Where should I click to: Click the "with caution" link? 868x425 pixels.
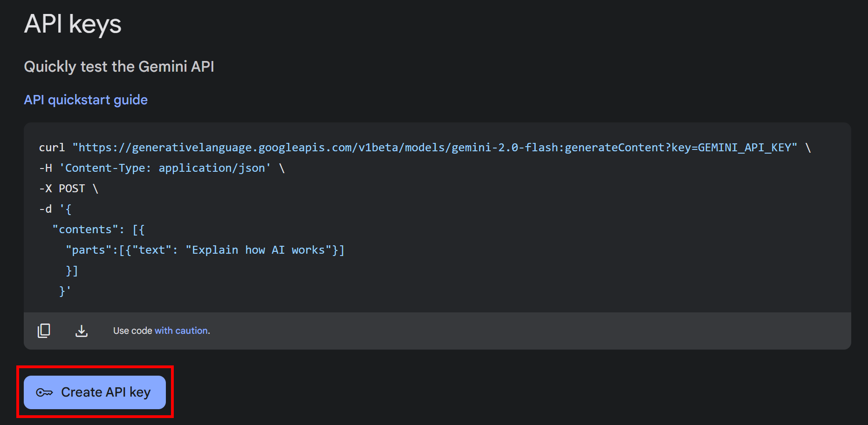tap(181, 331)
